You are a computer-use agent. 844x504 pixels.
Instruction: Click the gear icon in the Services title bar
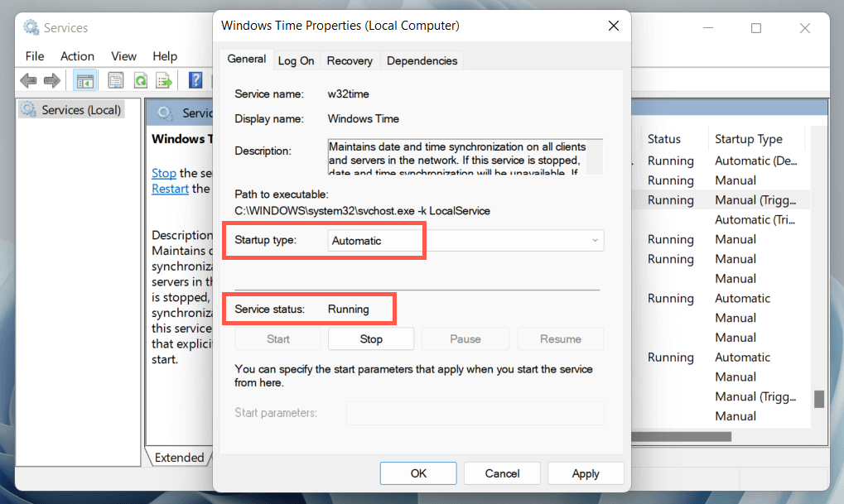31,27
